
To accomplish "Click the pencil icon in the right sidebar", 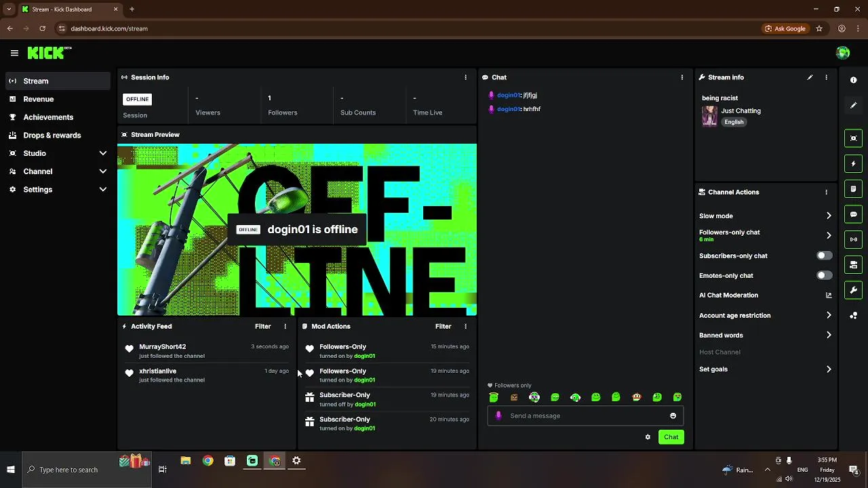I will (x=853, y=105).
